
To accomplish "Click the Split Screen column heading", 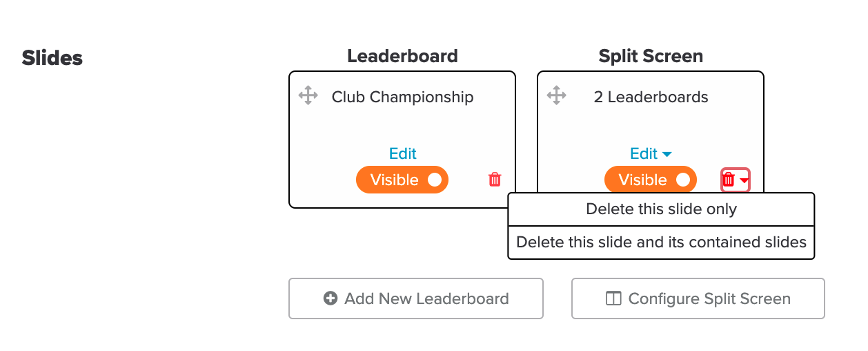I will pos(651,57).
